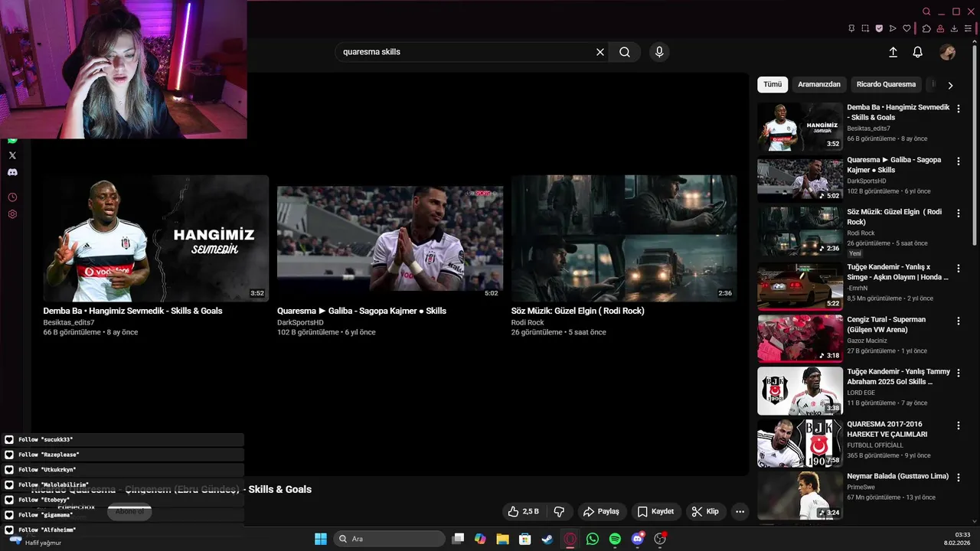Open Rodi Rock channel under end-screen video

tap(528, 323)
